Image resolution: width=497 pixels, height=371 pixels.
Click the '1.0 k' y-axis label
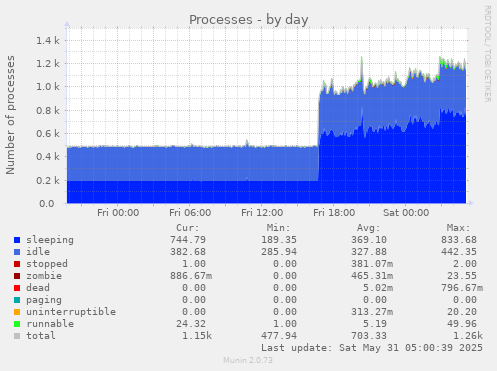pyautogui.click(x=48, y=87)
